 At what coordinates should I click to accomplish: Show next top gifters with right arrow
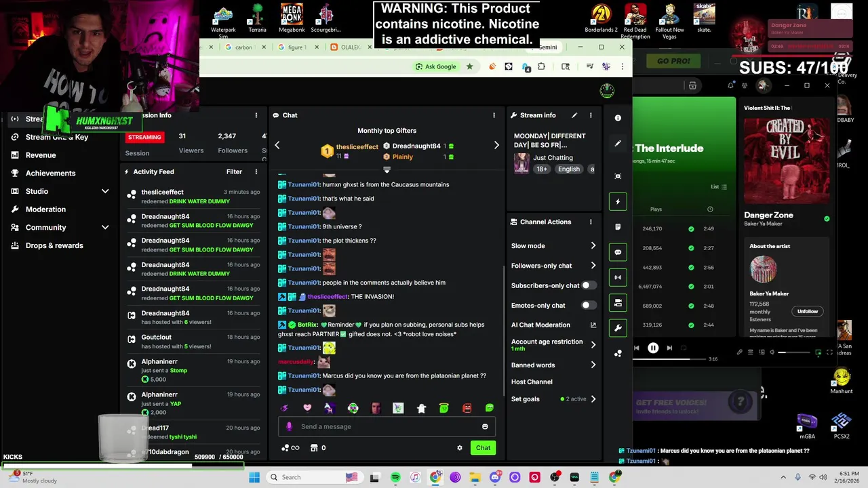click(496, 145)
